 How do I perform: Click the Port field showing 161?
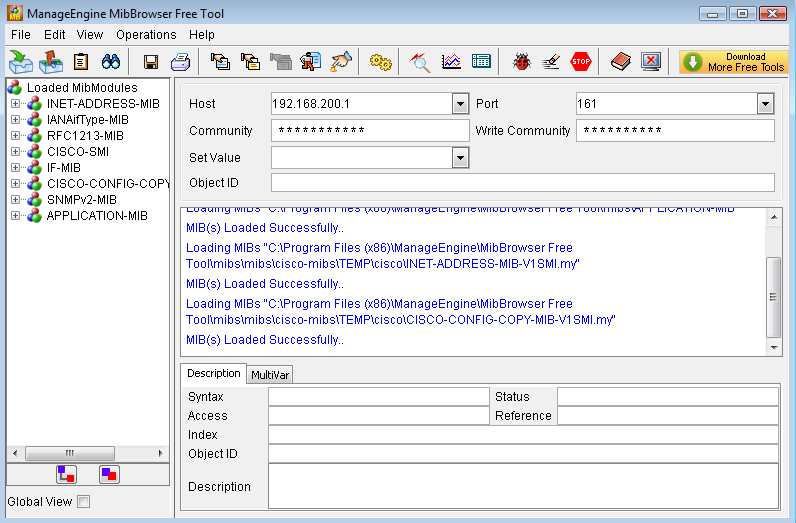[667, 104]
